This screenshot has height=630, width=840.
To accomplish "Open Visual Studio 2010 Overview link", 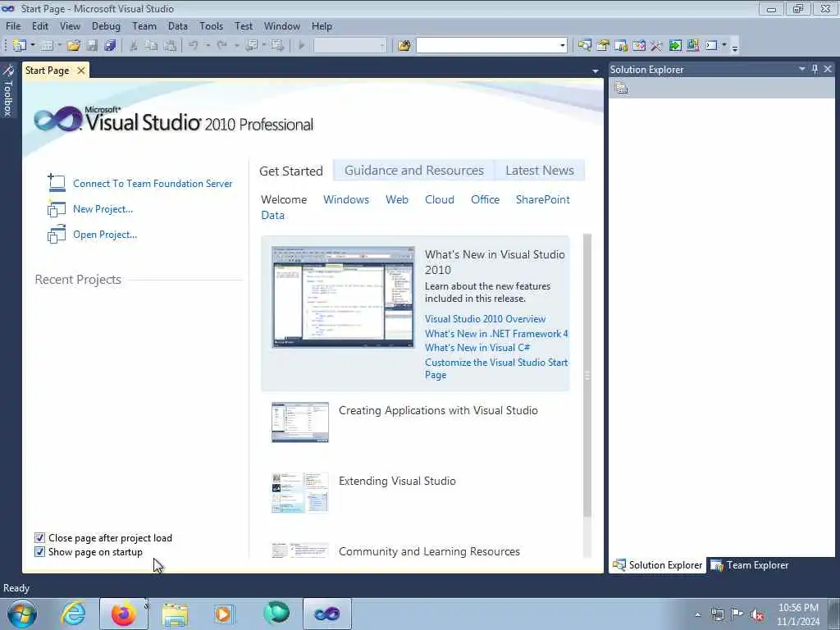I will tap(485, 319).
